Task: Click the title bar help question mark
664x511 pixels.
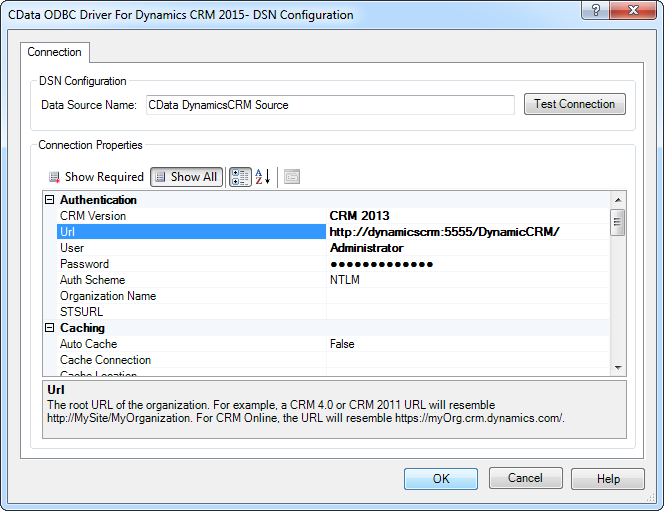Action: click(597, 14)
